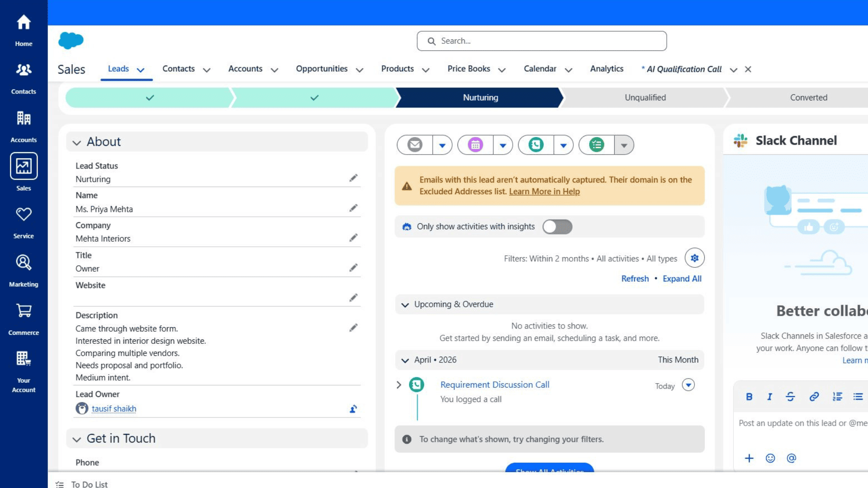
Task: Edit Lead Status pencil icon
Action: [x=353, y=178]
